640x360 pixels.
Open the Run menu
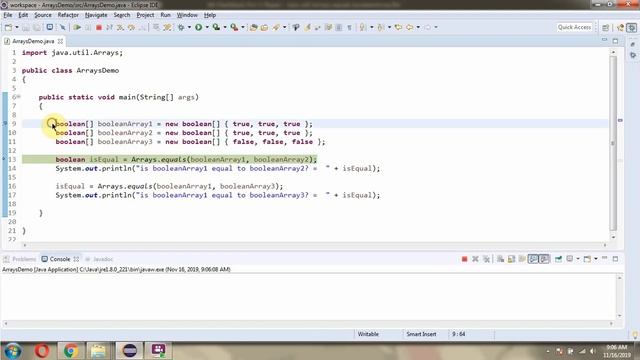(165, 15)
